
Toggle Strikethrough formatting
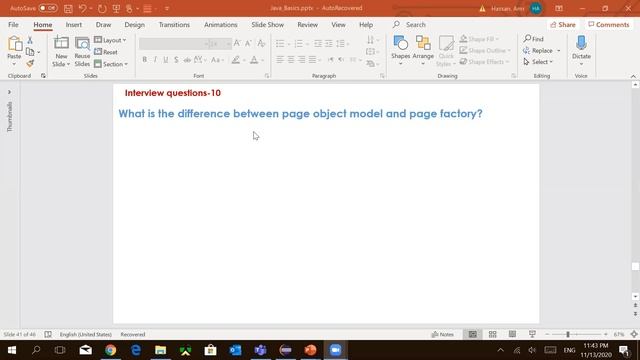187,60
